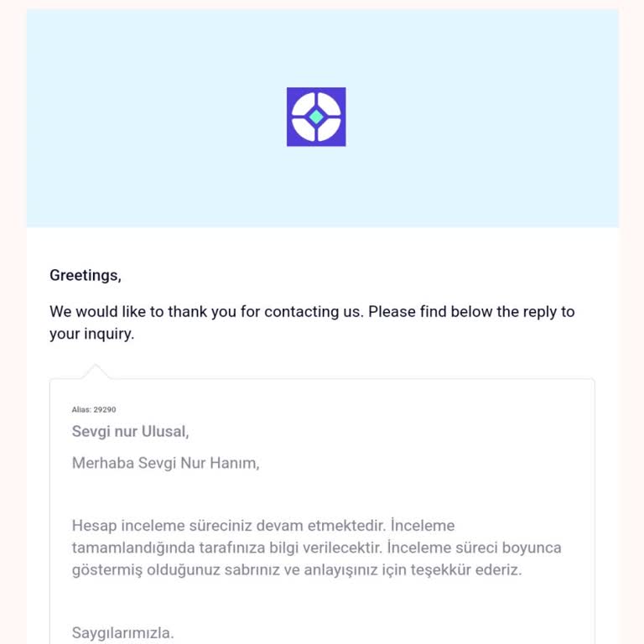Select the alias number 29290
Image resolution: width=644 pixels, height=644 pixels.
pos(105,409)
